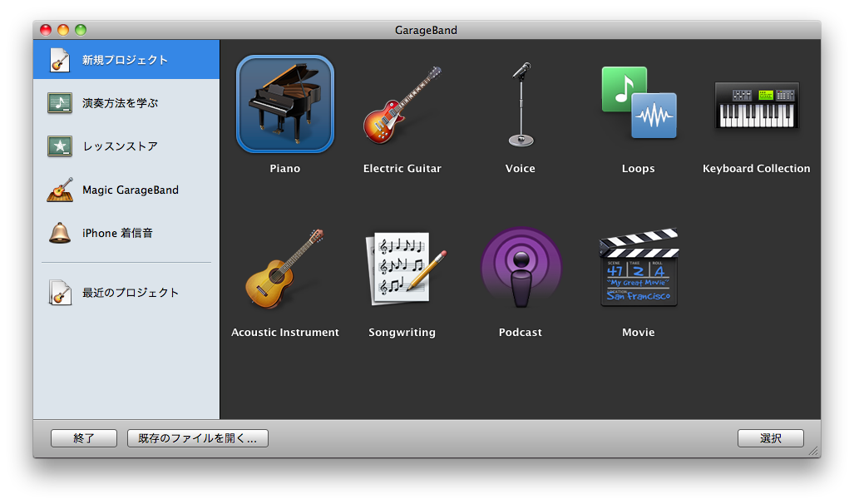Choose the Electric Guitar template icon
This screenshot has height=504, width=854.
pyautogui.click(x=402, y=105)
